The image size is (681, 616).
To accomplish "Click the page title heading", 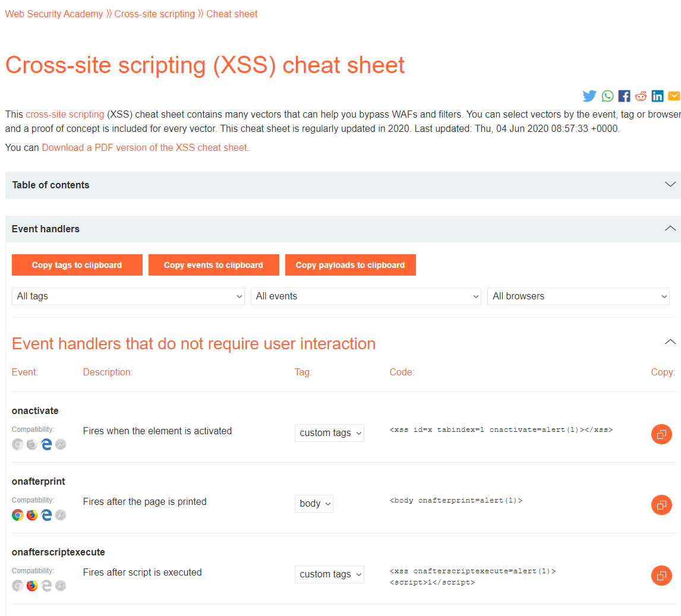I will (x=204, y=65).
